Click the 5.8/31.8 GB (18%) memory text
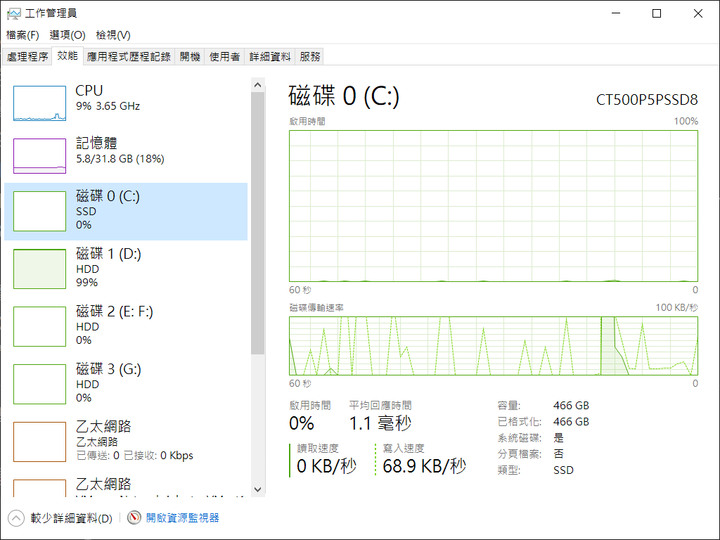Screen dimensions: 720x540 coord(120,159)
